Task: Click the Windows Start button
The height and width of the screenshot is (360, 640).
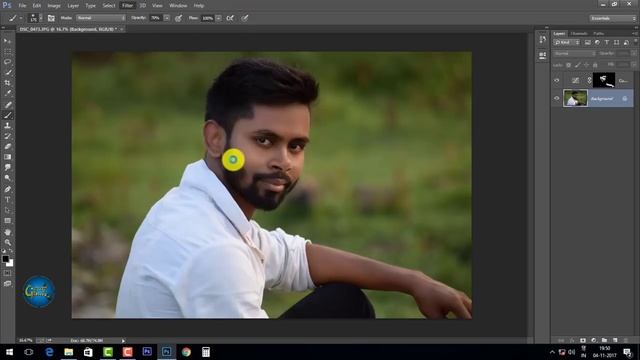Action: [9, 352]
